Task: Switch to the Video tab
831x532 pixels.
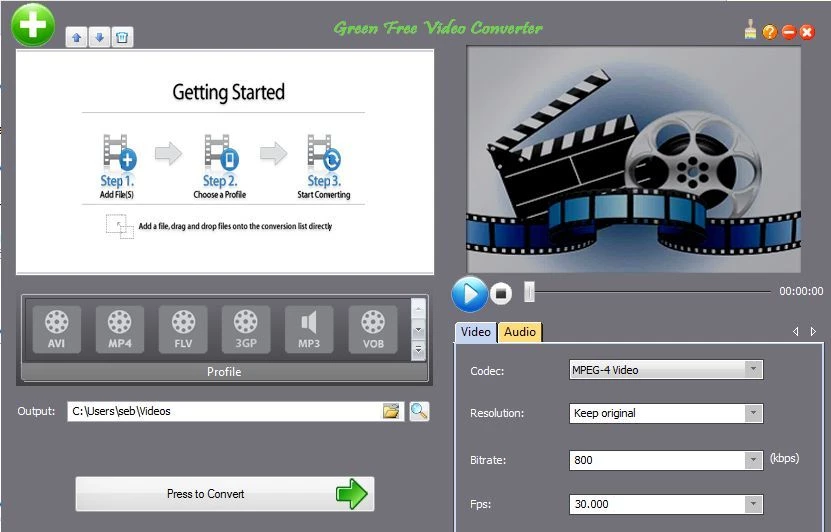Action: [x=476, y=332]
